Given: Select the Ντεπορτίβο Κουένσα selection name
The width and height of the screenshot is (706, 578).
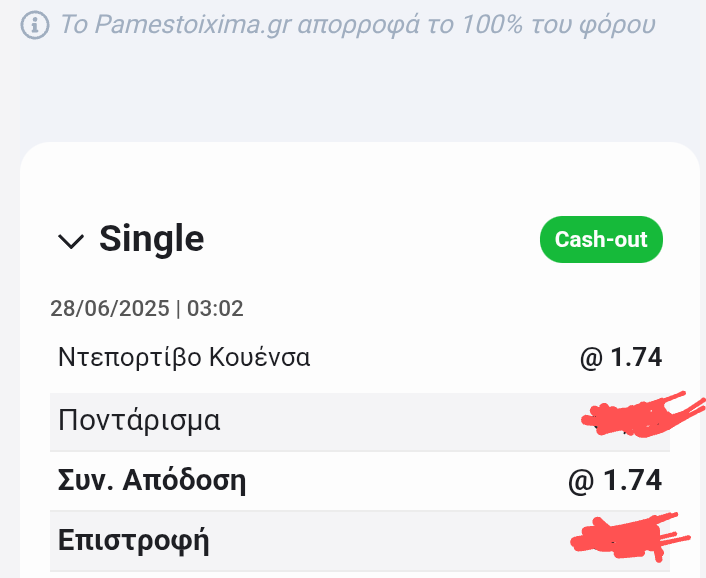Looking at the screenshot, I should click(184, 357).
